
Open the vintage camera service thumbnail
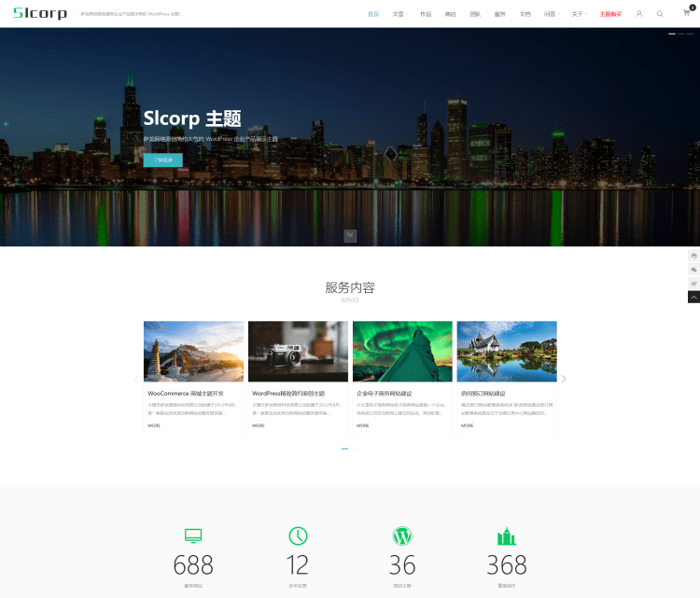tap(299, 351)
